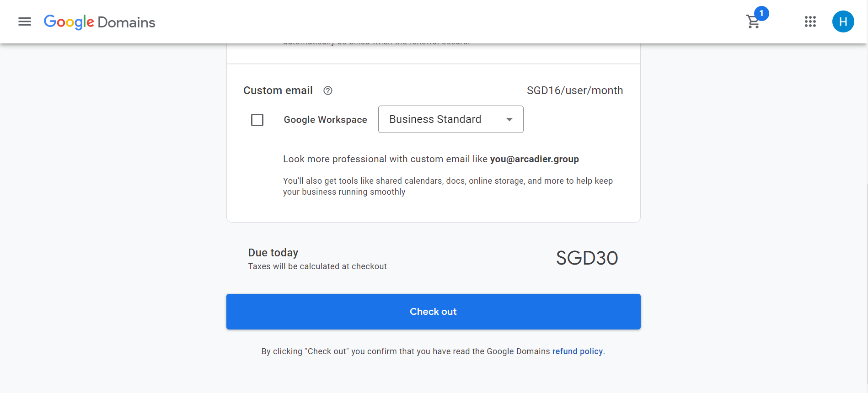868x393 pixels.
Task: Open the shopping cart
Action: (x=752, y=22)
